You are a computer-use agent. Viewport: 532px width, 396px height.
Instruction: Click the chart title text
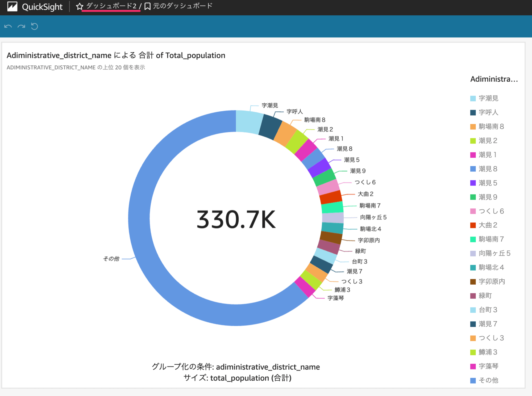tap(116, 55)
